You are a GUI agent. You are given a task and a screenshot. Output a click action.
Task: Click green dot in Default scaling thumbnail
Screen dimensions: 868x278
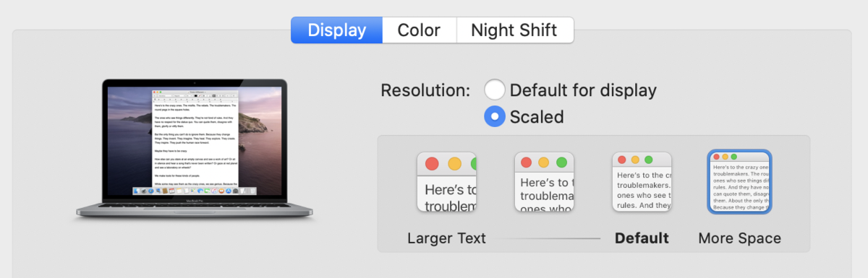click(649, 160)
